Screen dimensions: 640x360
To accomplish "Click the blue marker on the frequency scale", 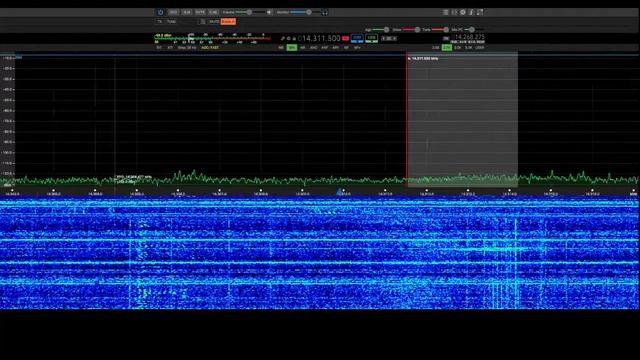I will tap(339, 191).
